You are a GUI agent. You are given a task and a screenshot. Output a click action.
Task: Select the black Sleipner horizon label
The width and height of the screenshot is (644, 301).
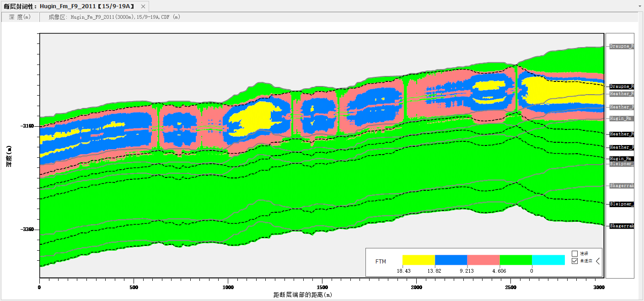point(622,204)
